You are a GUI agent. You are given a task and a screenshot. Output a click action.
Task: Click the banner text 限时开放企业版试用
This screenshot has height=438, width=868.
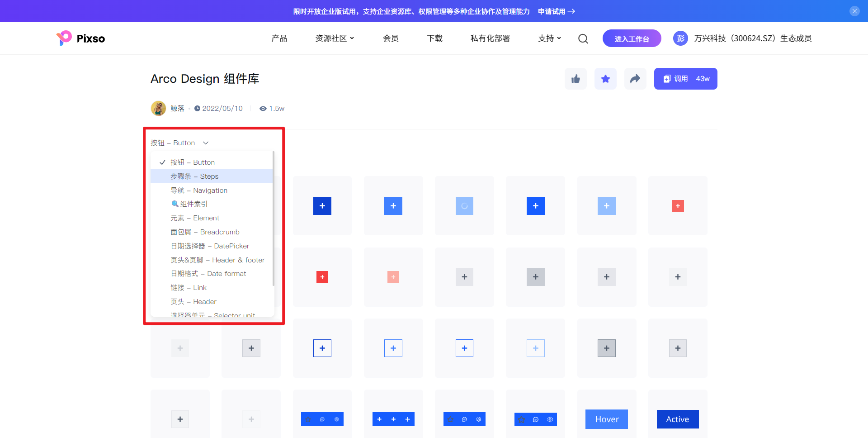pyautogui.click(x=325, y=11)
